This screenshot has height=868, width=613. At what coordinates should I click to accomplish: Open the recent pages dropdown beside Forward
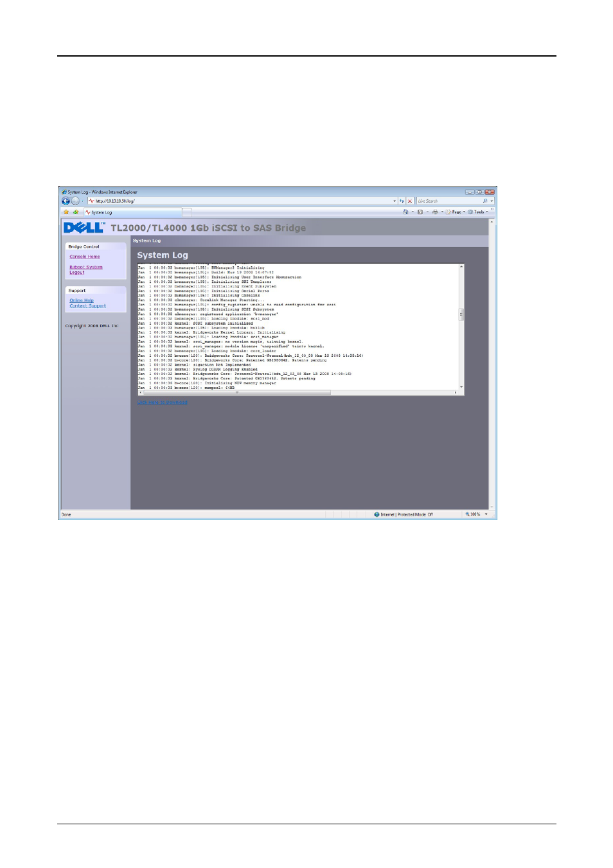[82, 201]
